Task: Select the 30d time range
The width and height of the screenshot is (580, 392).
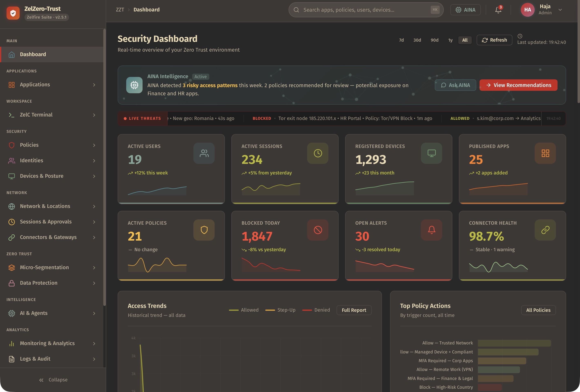Action: (x=417, y=40)
